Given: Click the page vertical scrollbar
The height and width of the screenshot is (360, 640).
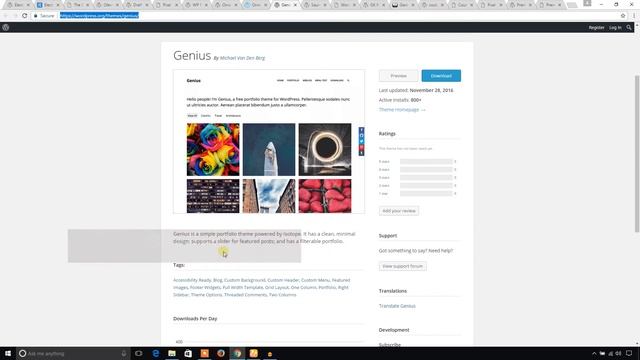Looking at the screenshot, I should pyautogui.click(x=637, y=153).
